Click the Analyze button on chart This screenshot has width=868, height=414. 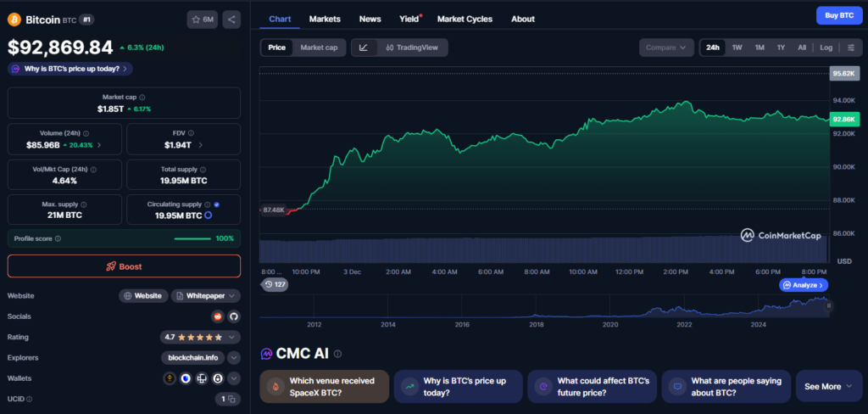click(804, 285)
